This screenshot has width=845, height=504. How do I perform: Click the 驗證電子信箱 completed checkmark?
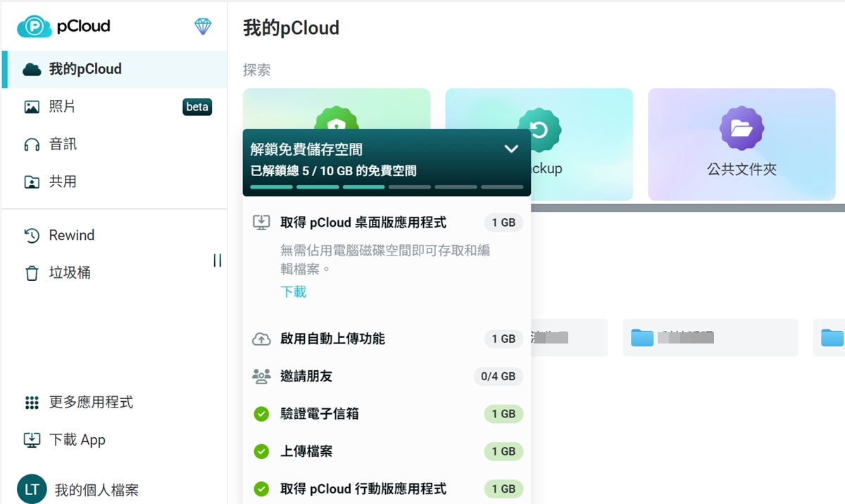pos(261,414)
